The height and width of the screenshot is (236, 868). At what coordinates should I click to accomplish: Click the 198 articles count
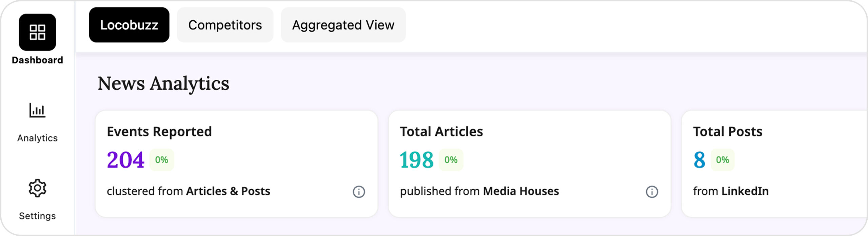tap(416, 160)
